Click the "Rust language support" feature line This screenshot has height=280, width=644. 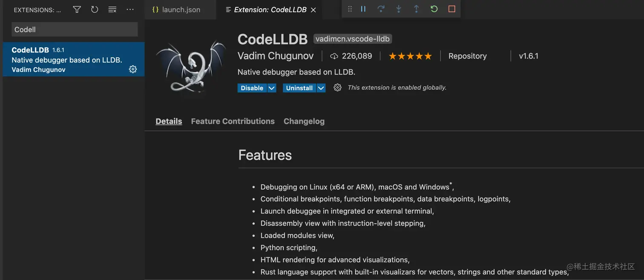coord(414,272)
